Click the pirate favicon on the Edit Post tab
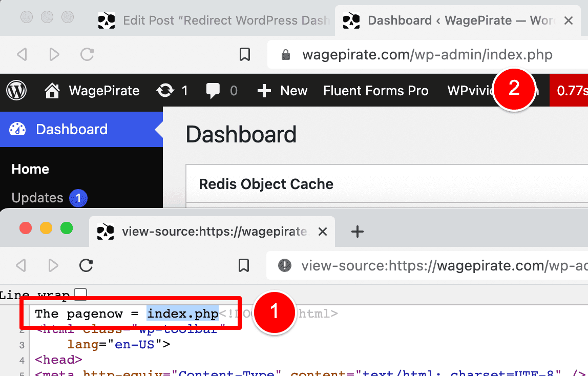The width and height of the screenshot is (588, 376). click(x=107, y=20)
